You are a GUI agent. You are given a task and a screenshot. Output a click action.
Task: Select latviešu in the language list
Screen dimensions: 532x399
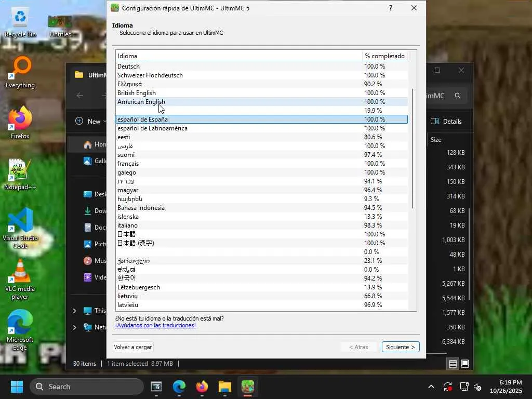click(262, 304)
